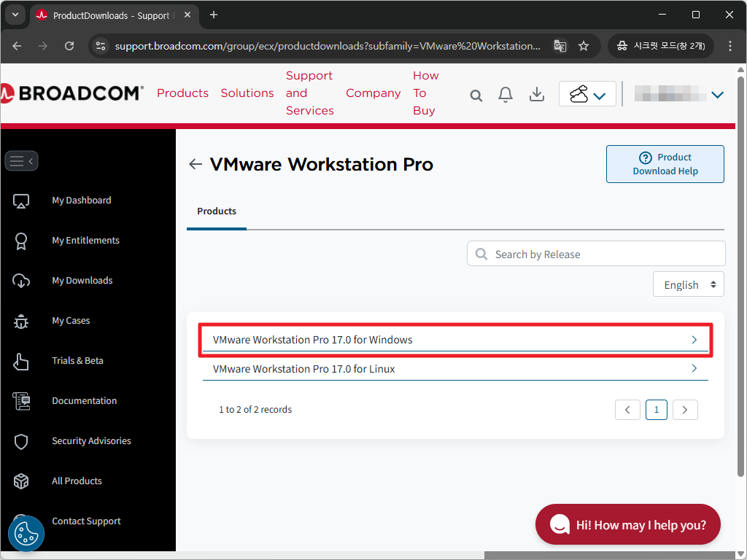Click the site information icon in address bar
This screenshot has height=560, width=747.
101,46
